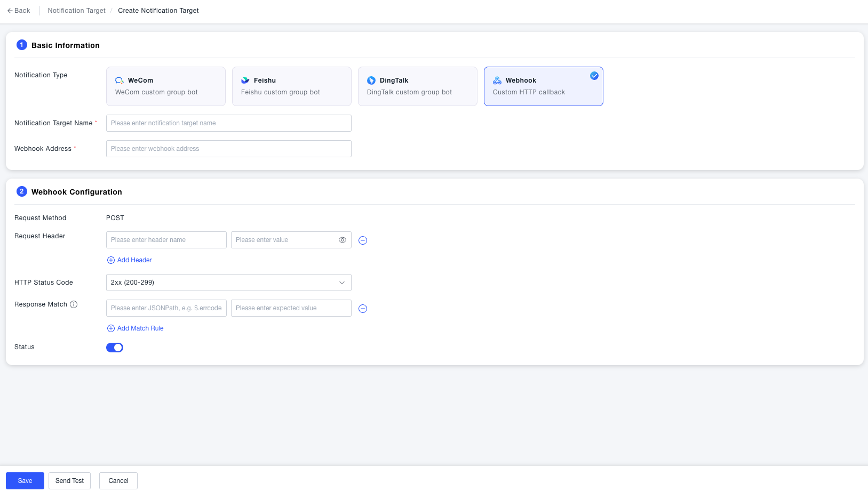The width and height of the screenshot is (868, 492).
Task: Click the WeCom chat bubble icon
Action: pyautogui.click(x=120, y=80)
